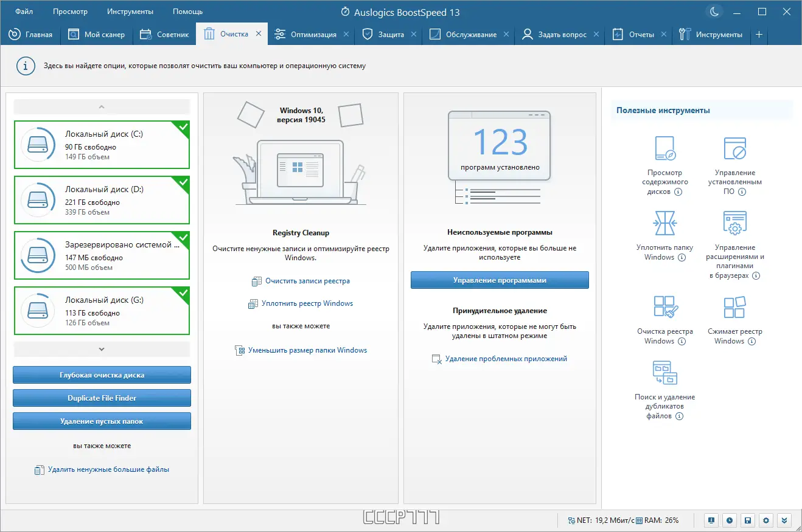Open browser extensions and plugins manager
The image size is (802, 532).
736,223
